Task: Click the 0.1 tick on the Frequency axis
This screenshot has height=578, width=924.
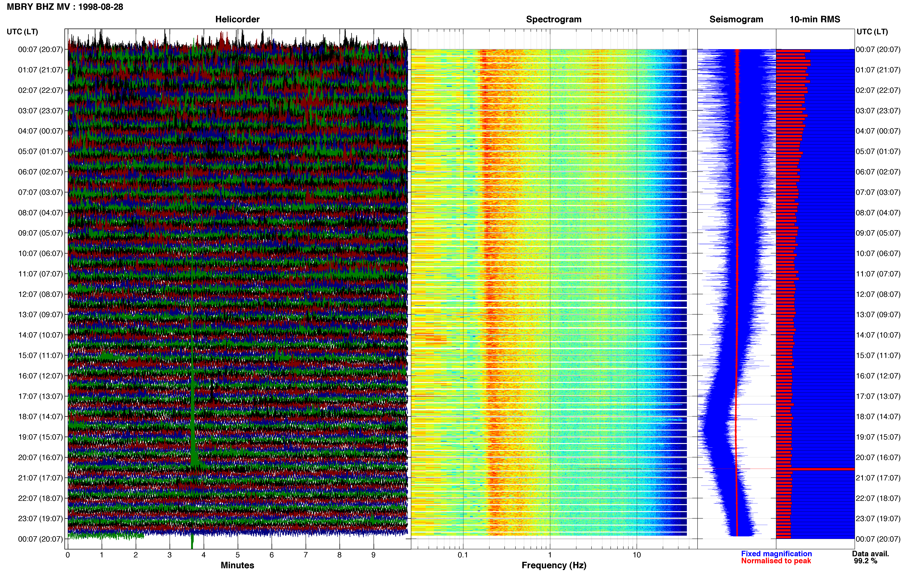Action: coord(463,555)
